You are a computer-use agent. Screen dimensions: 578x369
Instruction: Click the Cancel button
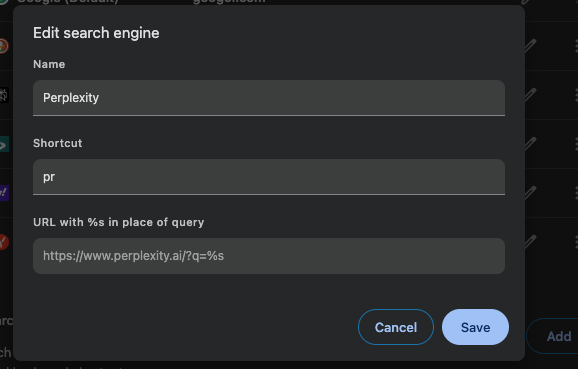[x=396, y=327]
